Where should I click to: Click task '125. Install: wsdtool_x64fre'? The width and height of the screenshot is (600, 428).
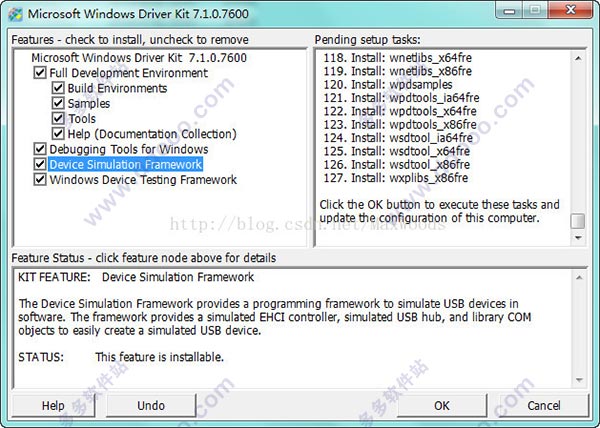tap(396, 151)
